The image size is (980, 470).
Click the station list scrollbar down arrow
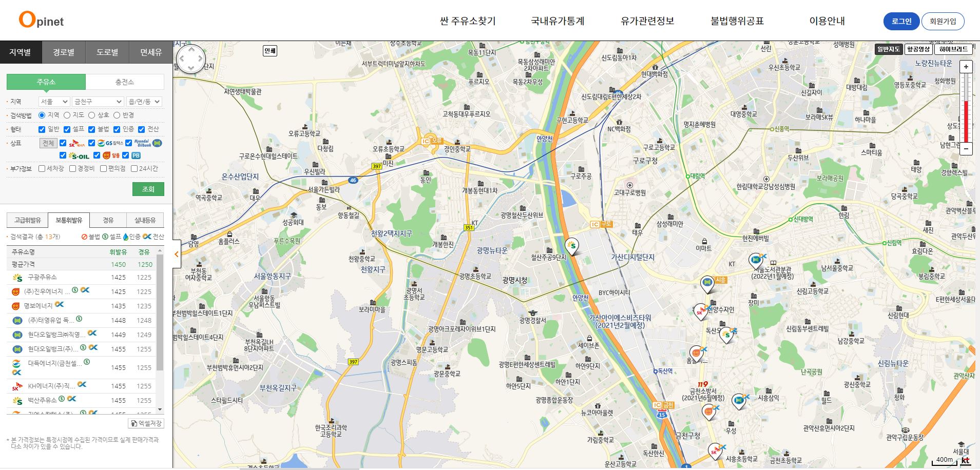(x=160, y=409)
